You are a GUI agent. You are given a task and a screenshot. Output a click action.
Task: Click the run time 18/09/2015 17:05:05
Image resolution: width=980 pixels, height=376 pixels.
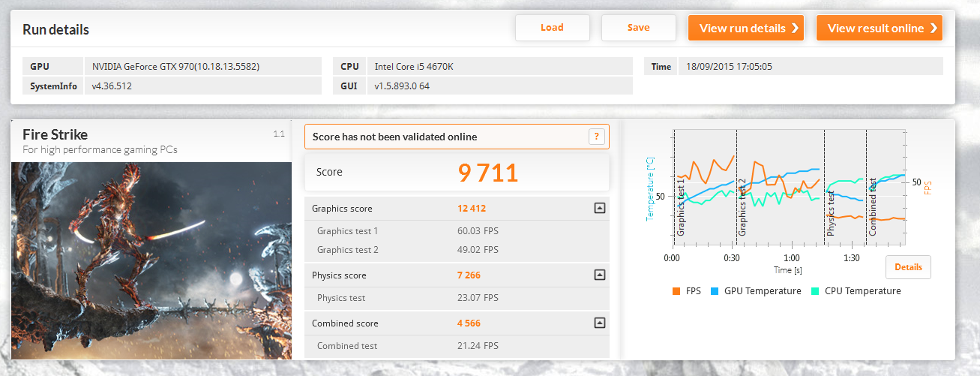click(729, 67)
